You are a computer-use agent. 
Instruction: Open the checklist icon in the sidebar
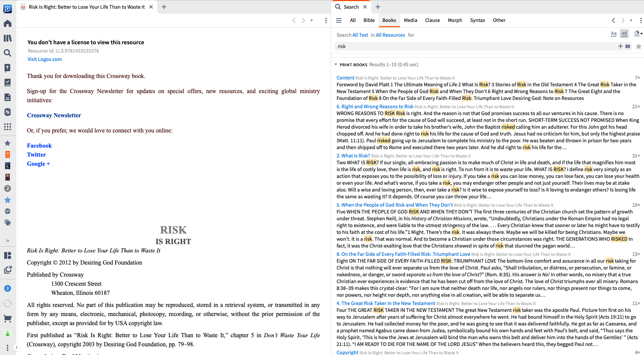[x=8, y=83]
